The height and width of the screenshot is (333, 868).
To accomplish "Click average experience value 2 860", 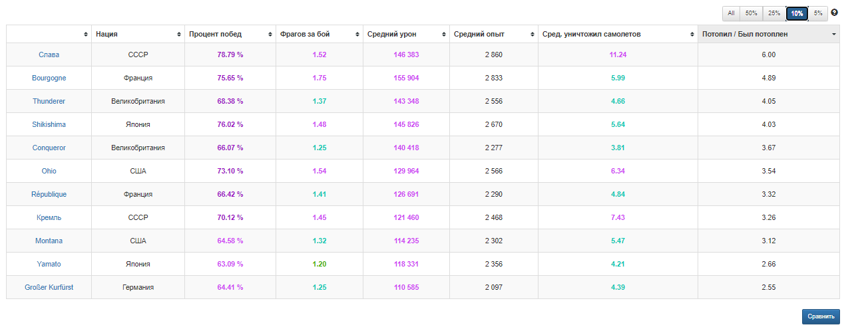I will 494,55.
